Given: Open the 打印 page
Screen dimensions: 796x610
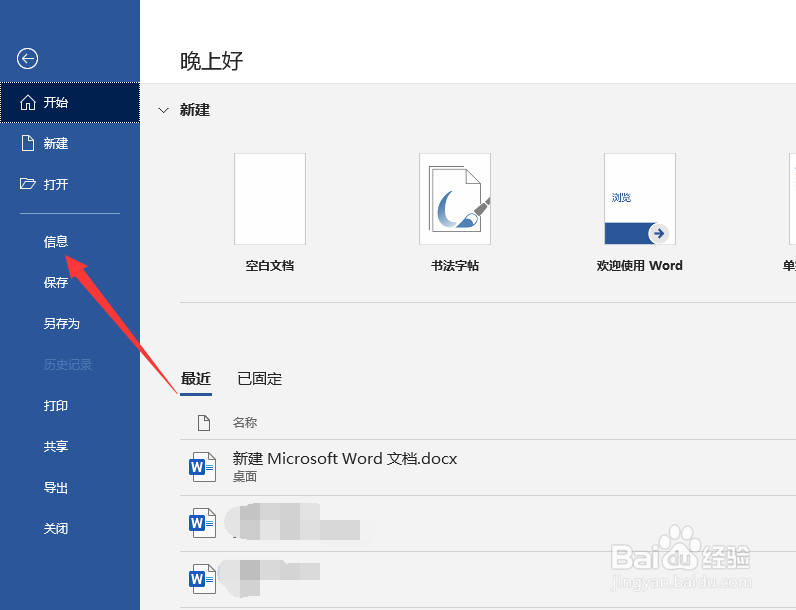Looking at the screenshot, I should (x=56, y=405).
